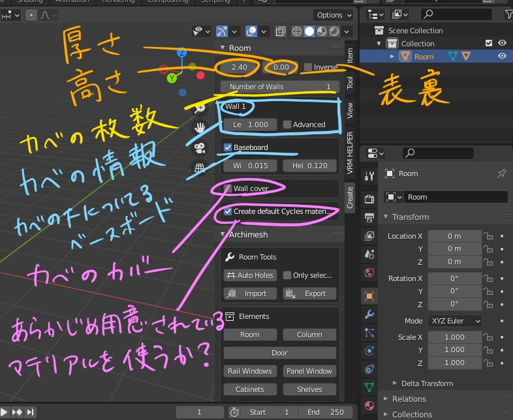Open the Object Constraints tab
The height and width of the screenshot is (420, 513).
click(x=369, y=369)
